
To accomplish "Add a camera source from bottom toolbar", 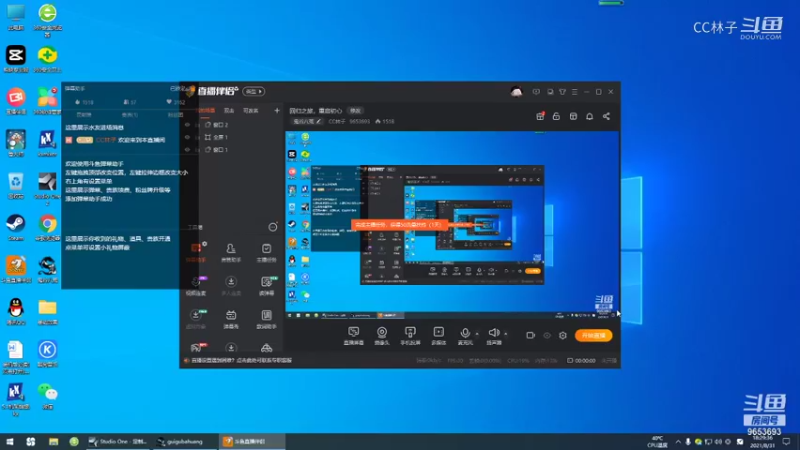I will [382, 336].
